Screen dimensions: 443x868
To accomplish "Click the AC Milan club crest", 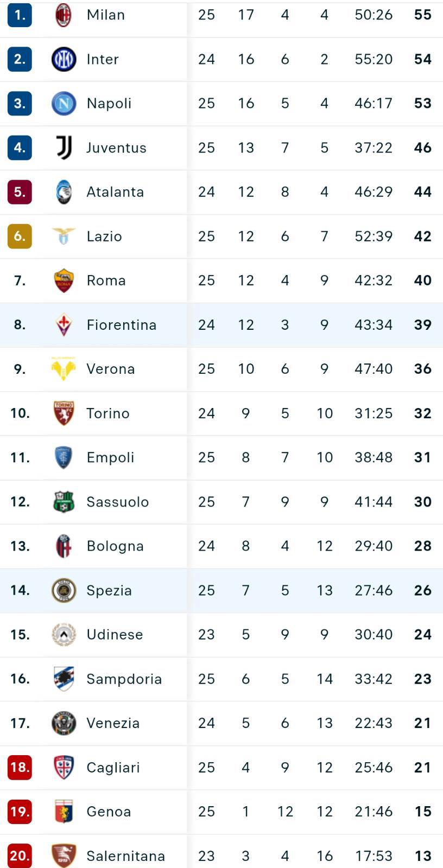I will [64, 15].
